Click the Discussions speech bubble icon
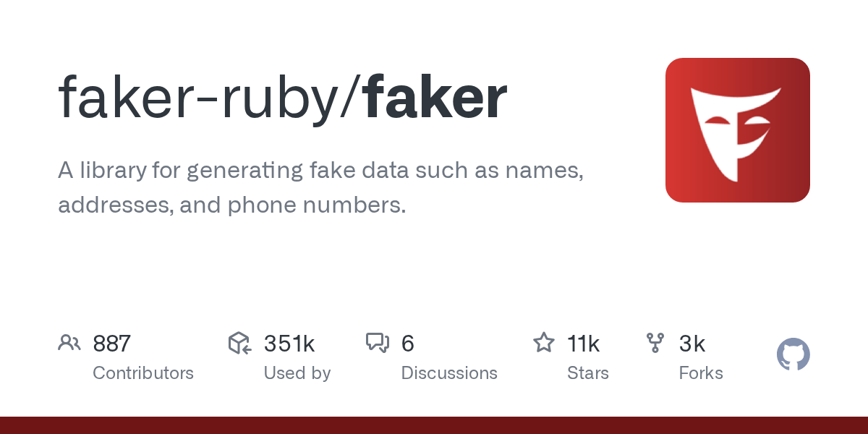Viewport: 868px width, 434px height. [x=378, y=343]
